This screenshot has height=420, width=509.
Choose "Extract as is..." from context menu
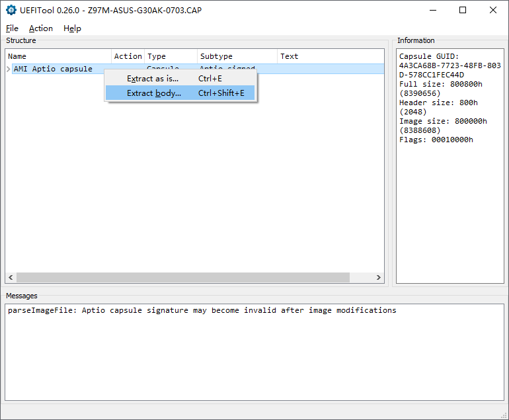pos(153,79)
